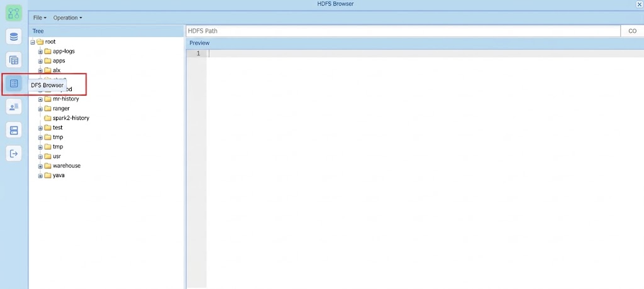Click the logout arrow icon in sidebar
The image size is (644, 289).
click(x=14, y=153)
